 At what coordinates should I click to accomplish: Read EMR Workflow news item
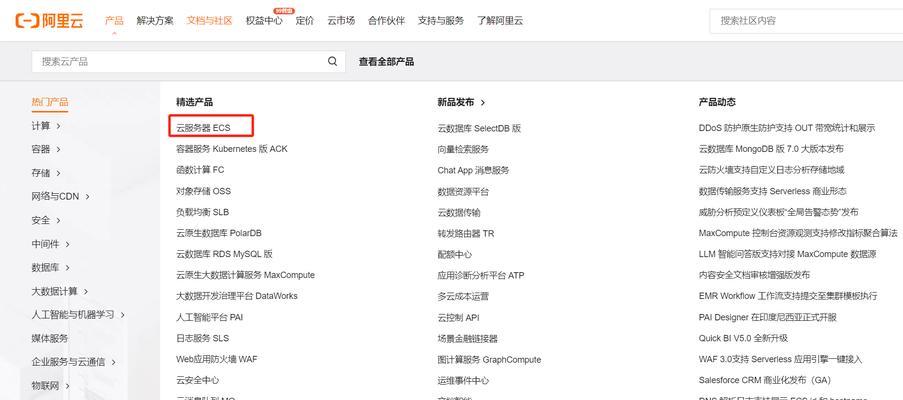788,296
